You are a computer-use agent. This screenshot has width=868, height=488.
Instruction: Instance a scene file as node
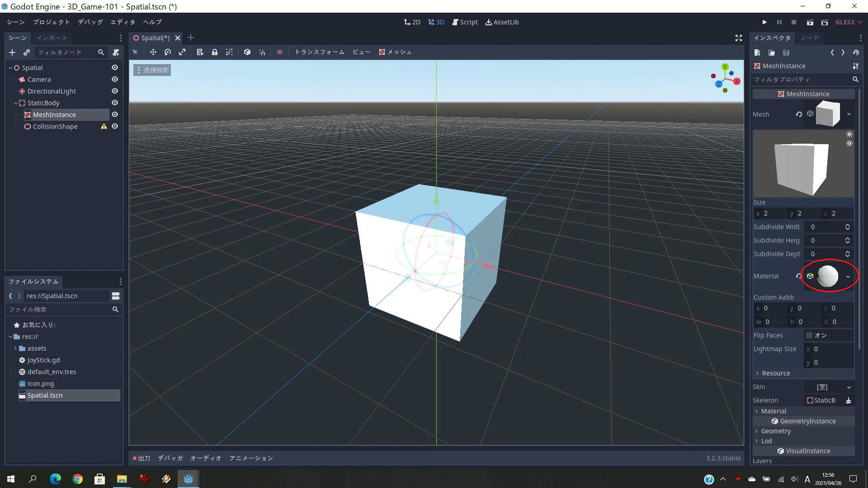(27, 52)
